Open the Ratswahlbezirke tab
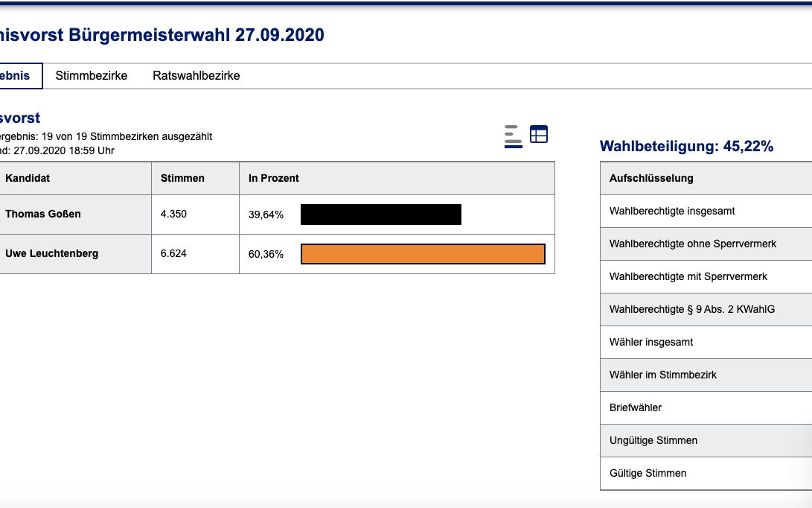812x508 pixels. [196, 76]
